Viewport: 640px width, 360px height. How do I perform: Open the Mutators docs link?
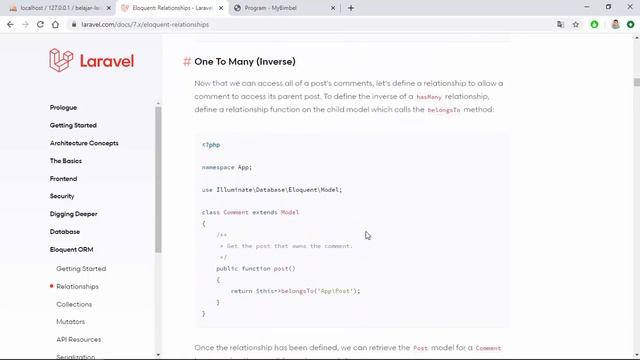pos(71,322)
